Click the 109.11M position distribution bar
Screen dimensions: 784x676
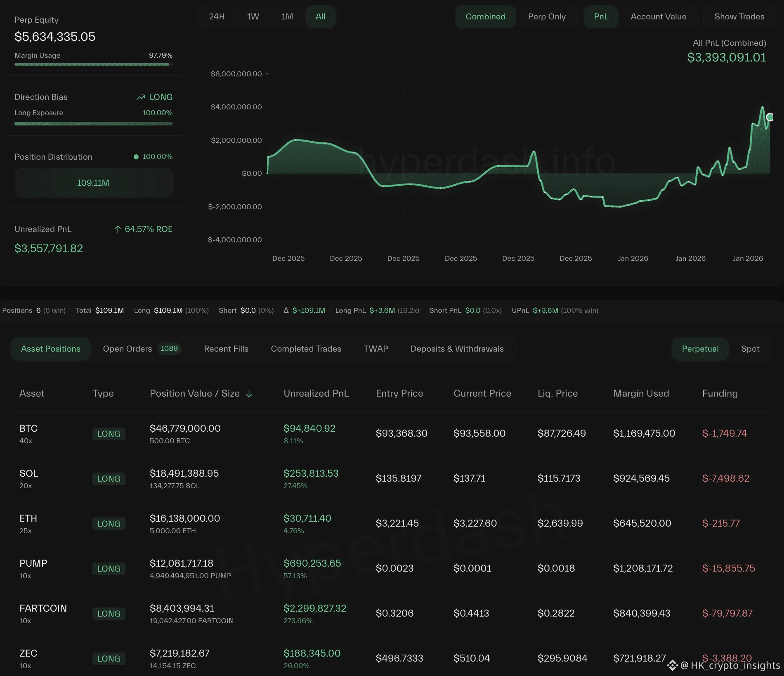(93, 183)
